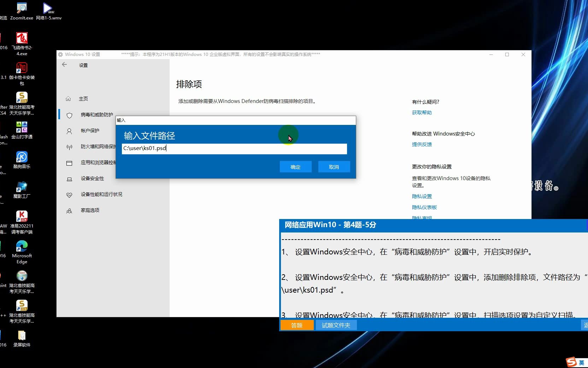Viewport: 588px width, 368px height.
Task: Minimize the Windows 10 设置 window
Action: pos(491,54)
